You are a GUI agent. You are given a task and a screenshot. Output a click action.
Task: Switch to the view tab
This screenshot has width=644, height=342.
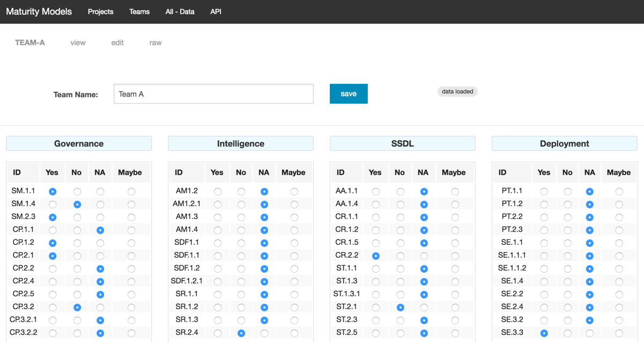click(x=78, y=43)
